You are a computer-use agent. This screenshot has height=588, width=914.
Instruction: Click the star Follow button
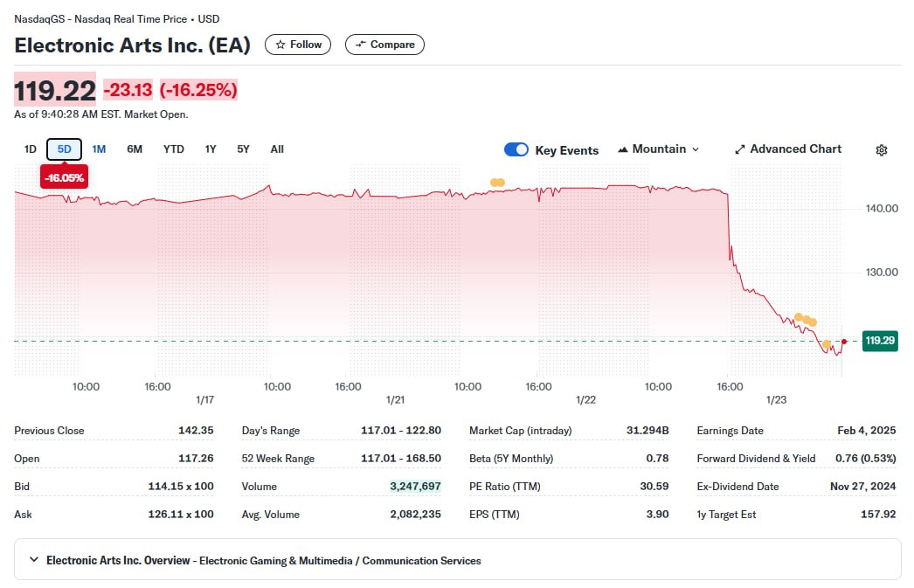pyautogui.click(x=298, y=45)
